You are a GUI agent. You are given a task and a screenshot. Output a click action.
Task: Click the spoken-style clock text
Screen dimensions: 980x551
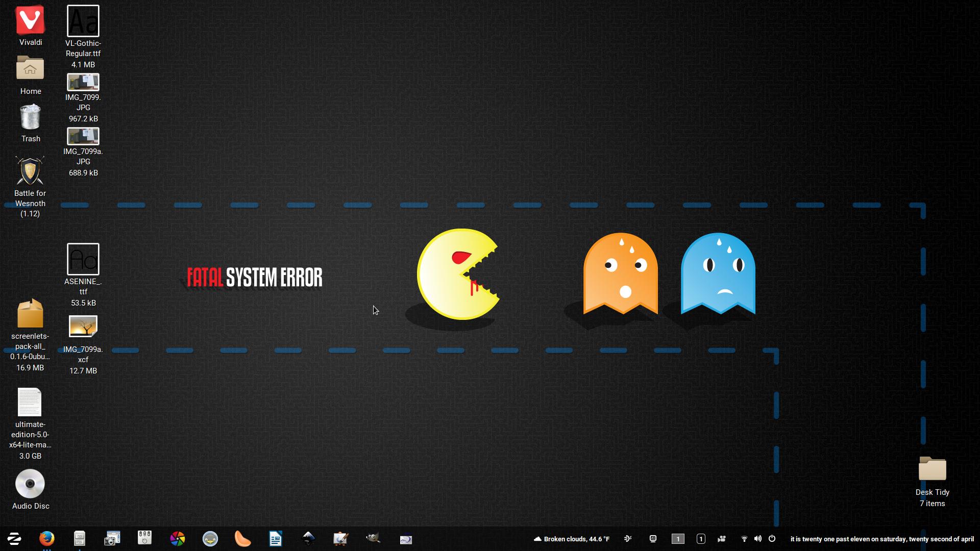click(881, 539)
